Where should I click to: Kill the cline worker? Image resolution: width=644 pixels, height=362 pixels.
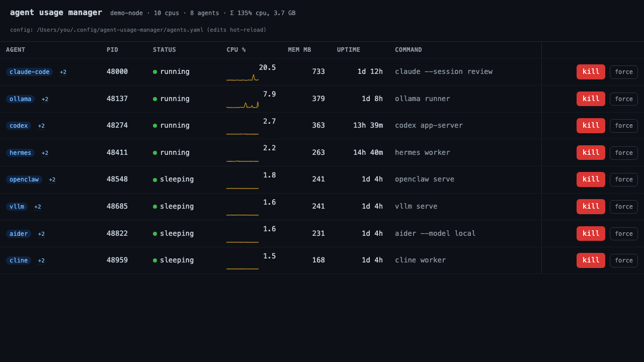(x=591, y=260)
